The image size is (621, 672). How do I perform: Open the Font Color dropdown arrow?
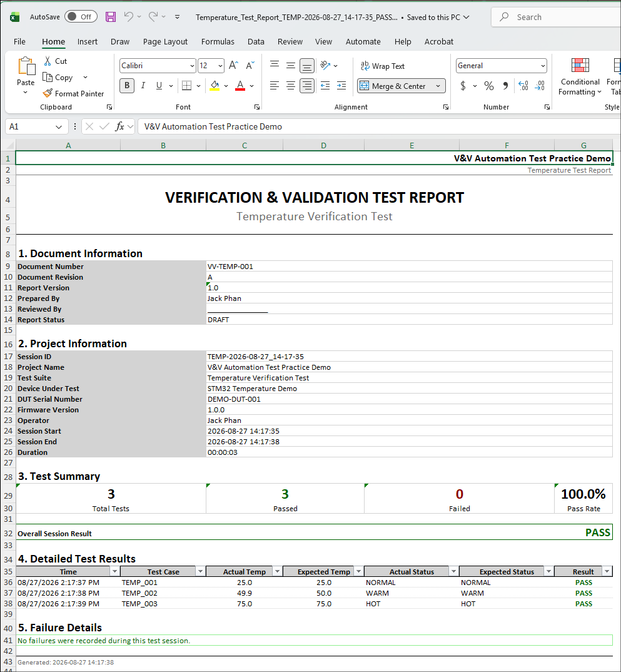point(252,86)
